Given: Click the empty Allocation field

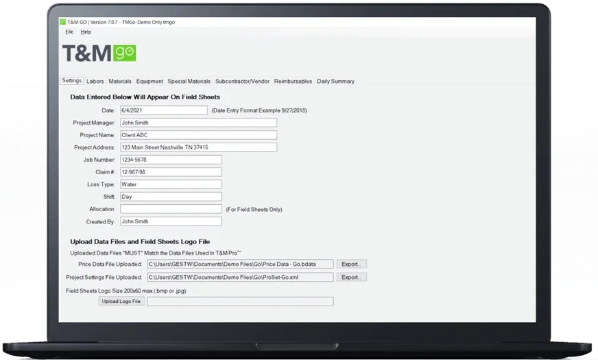Looking at the screenshot, I should point(171,209).
